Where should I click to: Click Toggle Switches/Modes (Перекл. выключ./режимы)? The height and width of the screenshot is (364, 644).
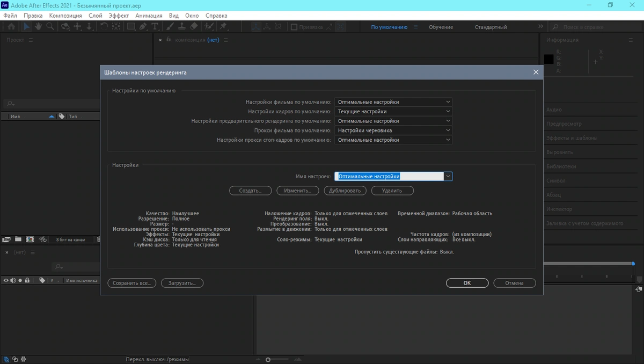(157, 359)
